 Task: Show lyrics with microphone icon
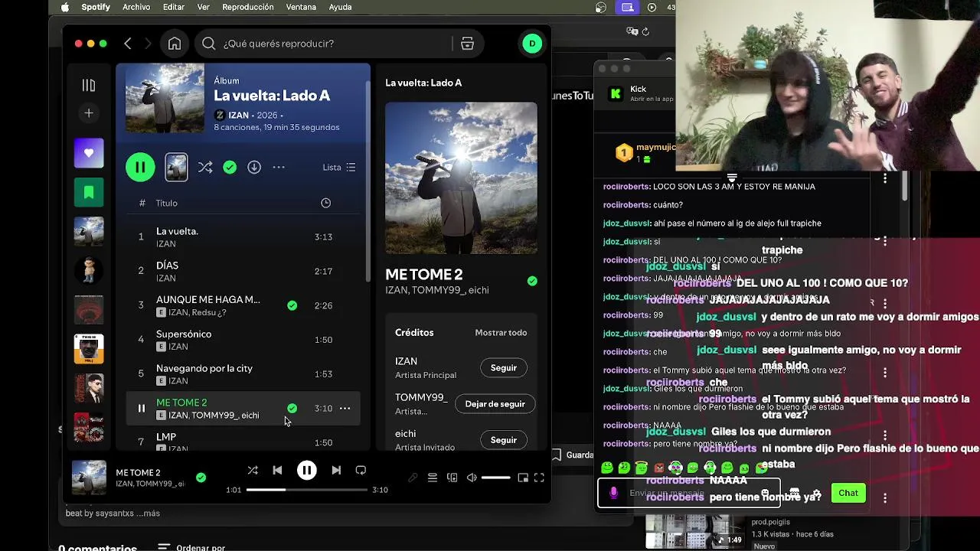[x=413, y=478]
